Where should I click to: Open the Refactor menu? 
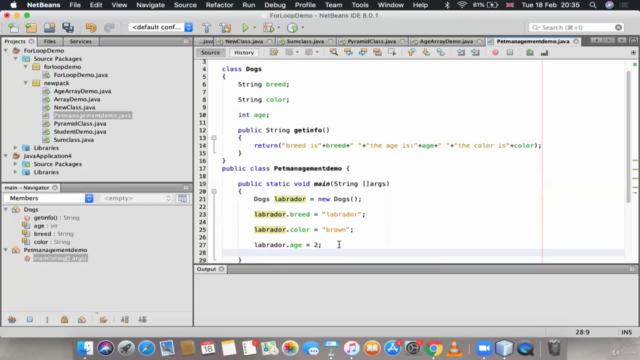click(x=219, y=5)
